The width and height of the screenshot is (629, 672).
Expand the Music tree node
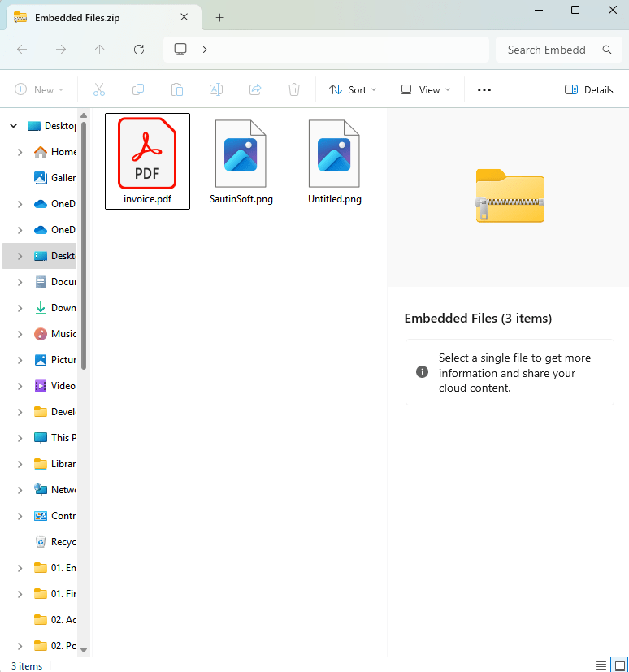[20, 334]
